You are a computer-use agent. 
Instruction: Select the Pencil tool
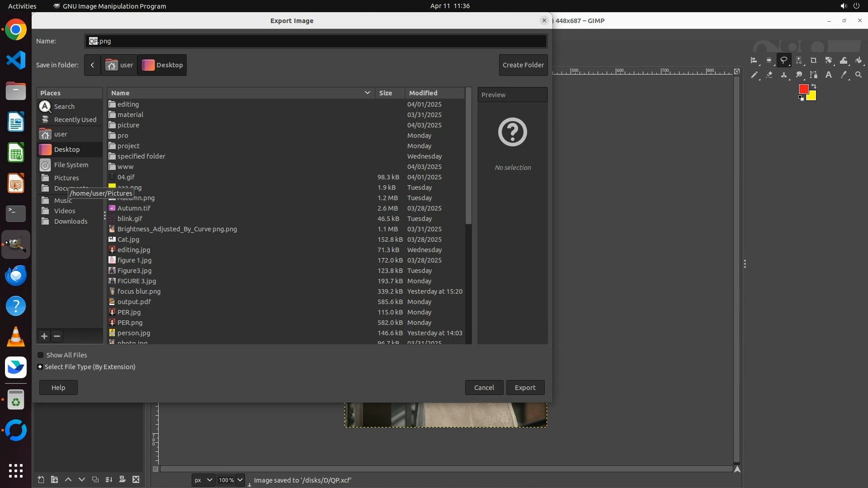click(x=754, y=75)
